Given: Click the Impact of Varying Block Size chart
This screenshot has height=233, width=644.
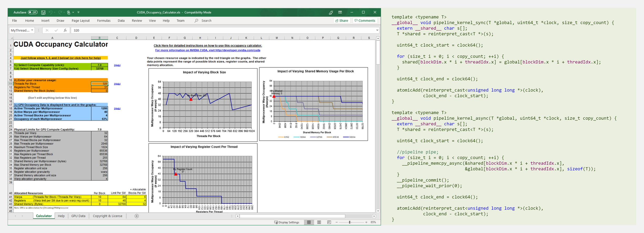Looking at the screenshot, I should coord(203,105).
